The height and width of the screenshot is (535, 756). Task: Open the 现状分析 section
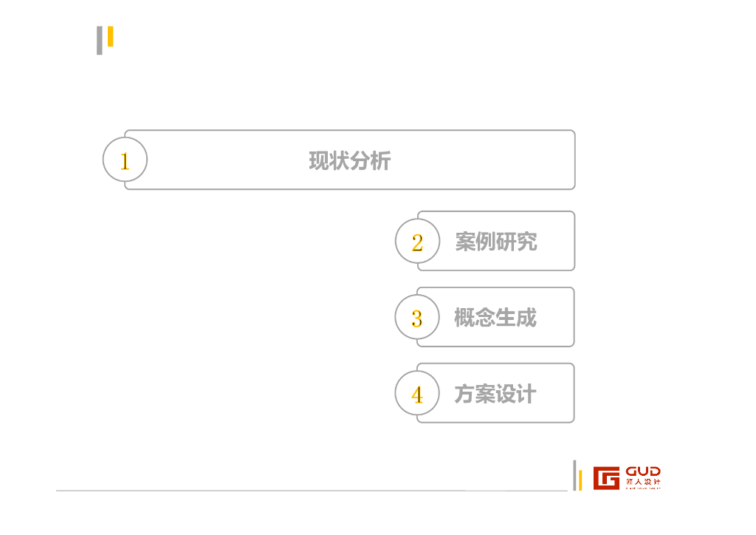point(349,160)
